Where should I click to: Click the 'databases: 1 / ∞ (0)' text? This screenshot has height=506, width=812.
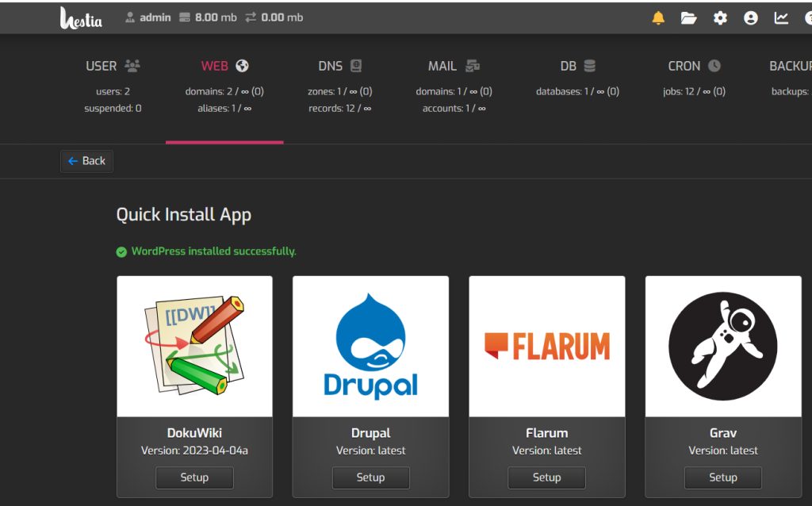click(x=577, y=92)
